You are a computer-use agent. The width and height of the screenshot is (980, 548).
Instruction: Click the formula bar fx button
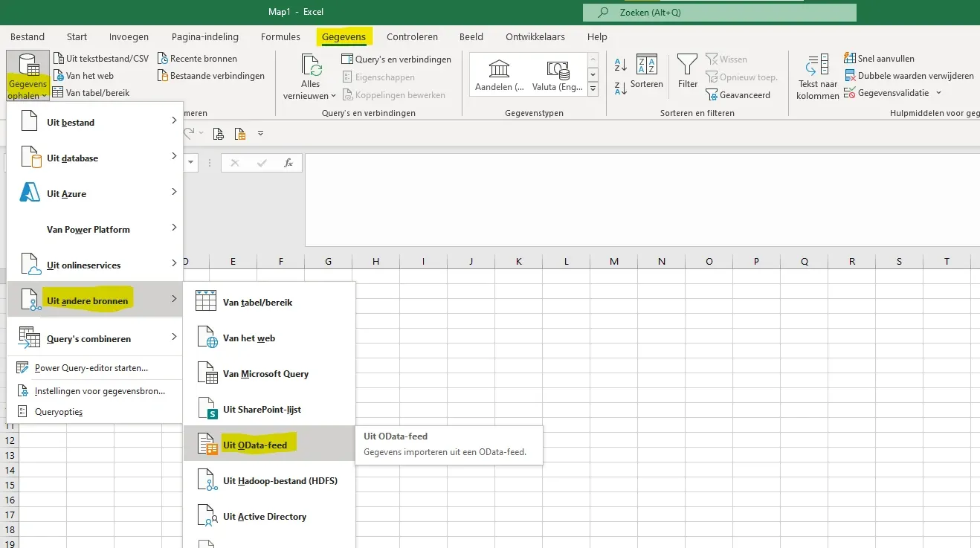(288, 163)
